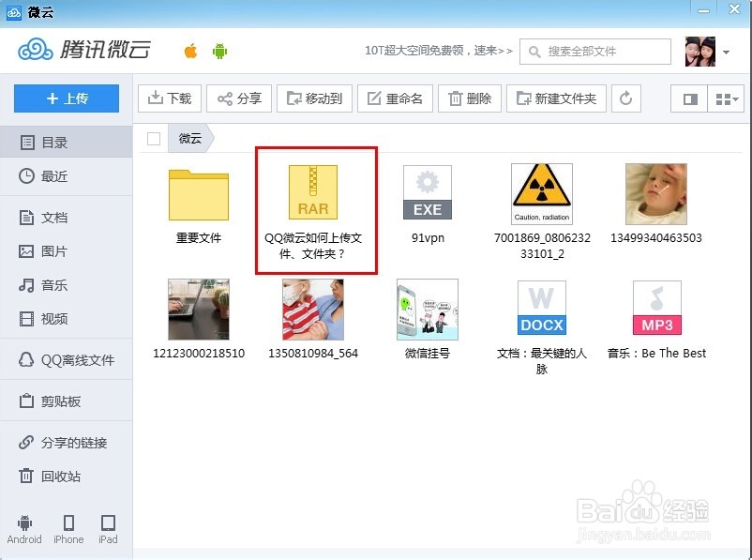Open 最近 recent files in the sidebar
This screenshot has height=560, width=752.
tap(67, 176)
